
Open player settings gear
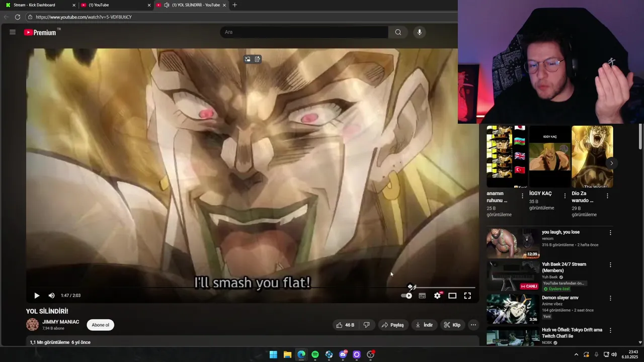437,296
